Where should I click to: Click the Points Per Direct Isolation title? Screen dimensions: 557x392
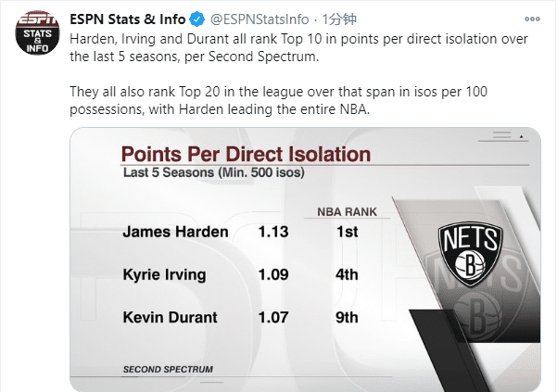pyautogui.click(x=247, y=154)
